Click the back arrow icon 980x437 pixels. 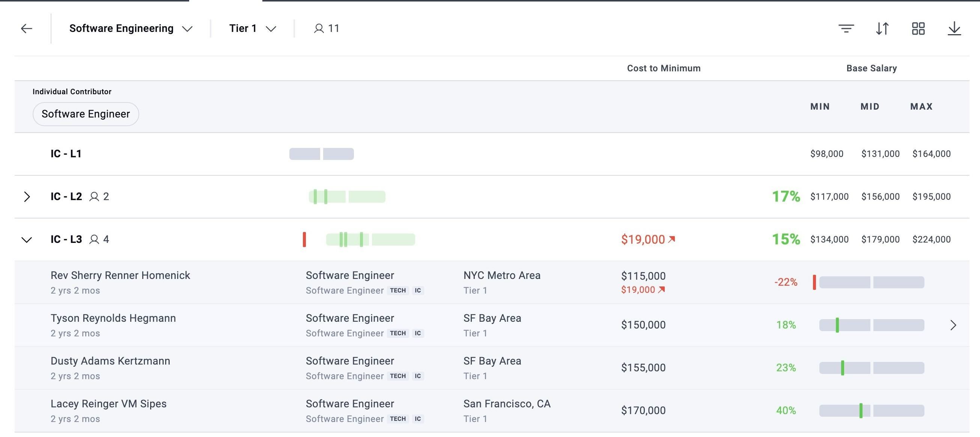pos(26,29)
